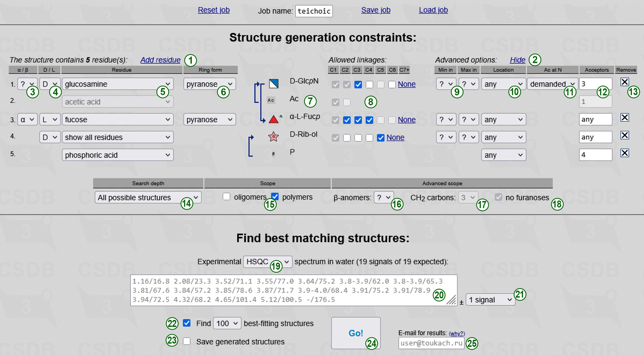Click the (why?) e-mail link
644x355 pixels.
(457, 334)
